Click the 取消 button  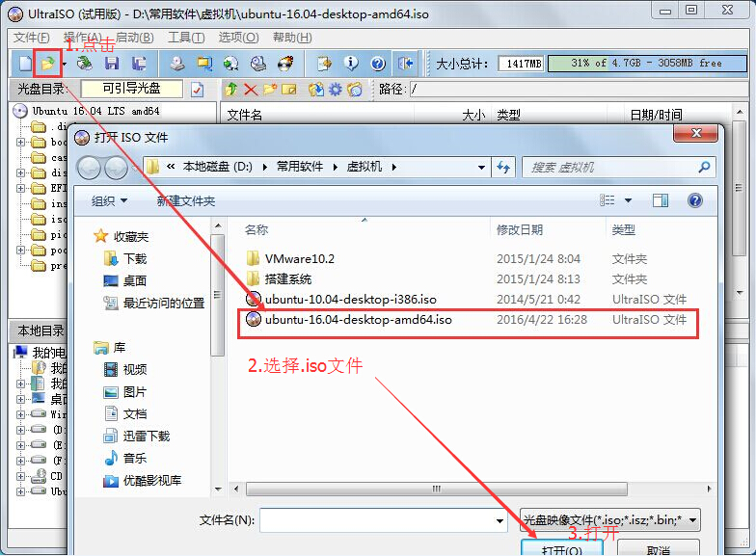tap(658, 548)
